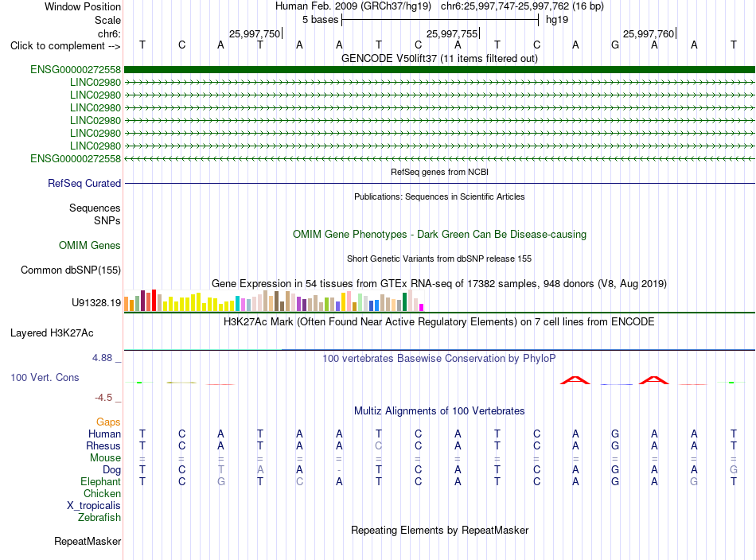Click 'Short Genetic Variants from dbSNP' title
This screenshot has height=560, width=756.
coord(439,259)
